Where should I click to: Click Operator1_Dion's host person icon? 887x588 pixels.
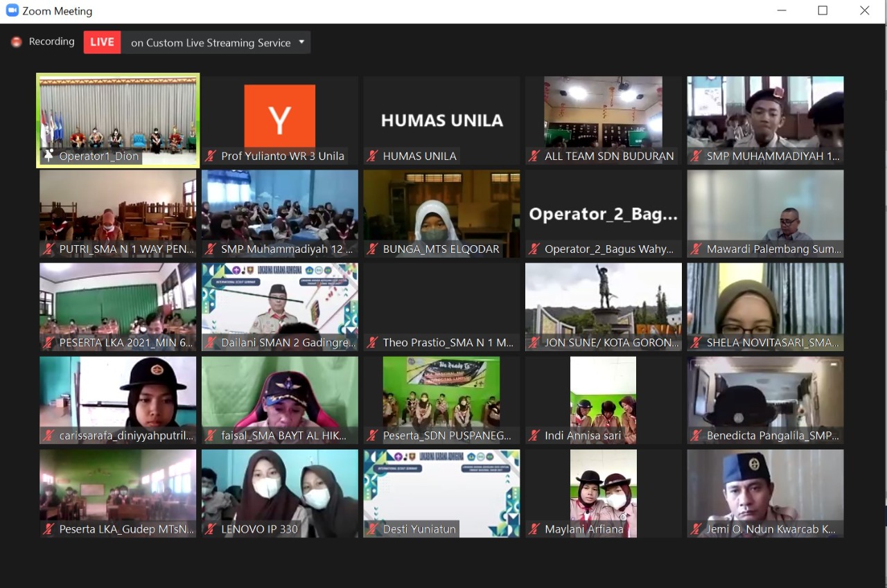click(49, 157)
